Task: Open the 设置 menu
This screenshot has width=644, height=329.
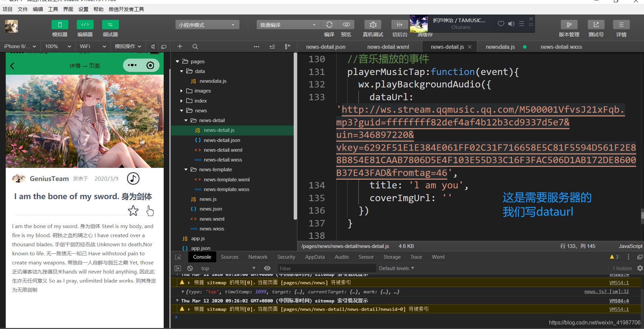Action: (83, 9)
